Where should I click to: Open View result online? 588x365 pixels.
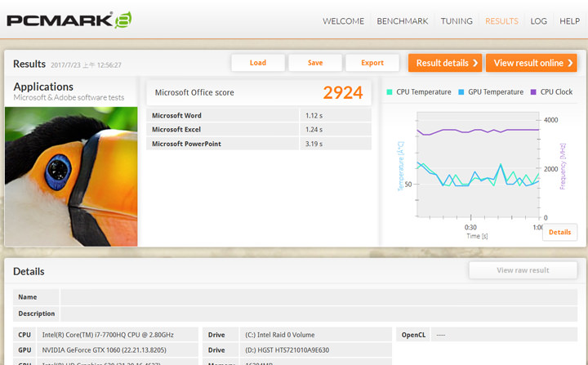click(530, 63)
